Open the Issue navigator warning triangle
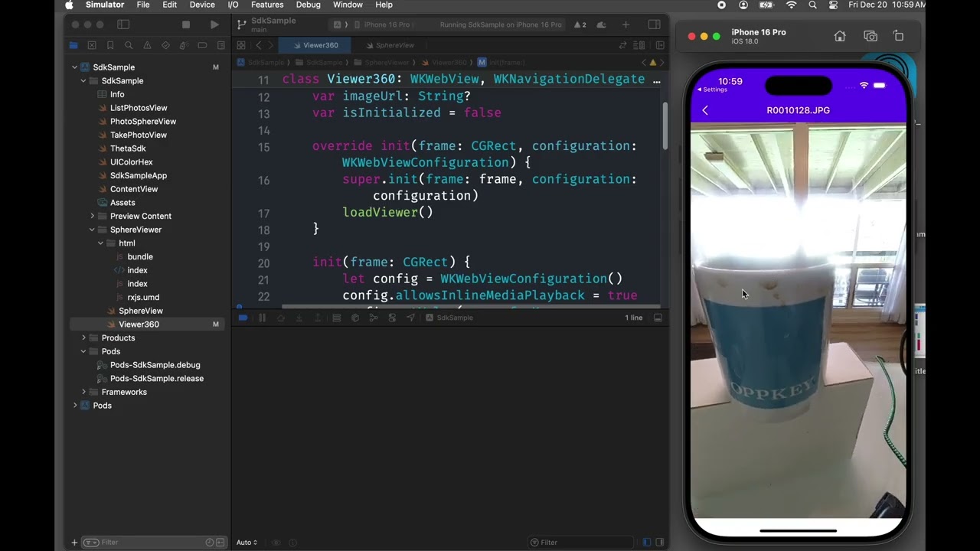Image resolution: width=980 pixels, height=551 pixels. (147, 46)
